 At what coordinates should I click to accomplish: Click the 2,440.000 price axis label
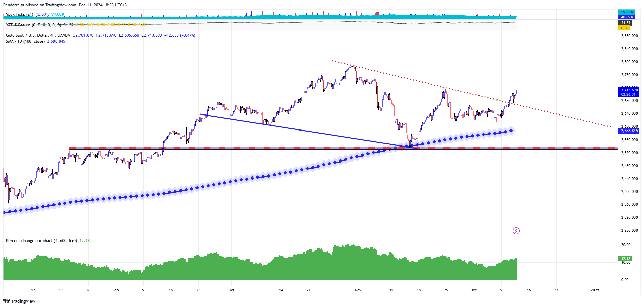629,179
